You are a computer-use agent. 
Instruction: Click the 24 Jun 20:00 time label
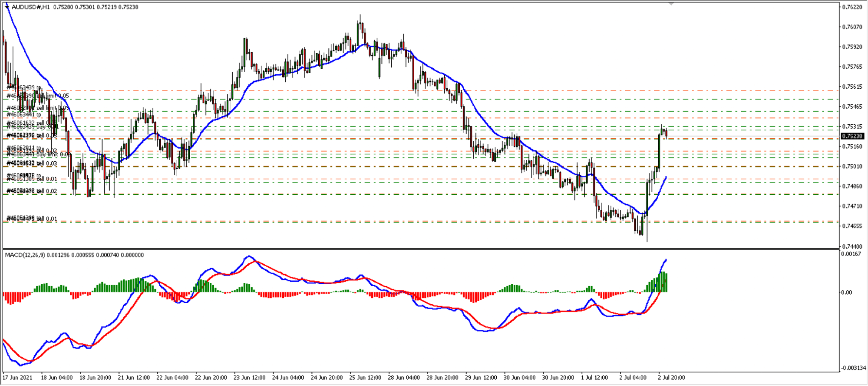(x=327, y=377)
